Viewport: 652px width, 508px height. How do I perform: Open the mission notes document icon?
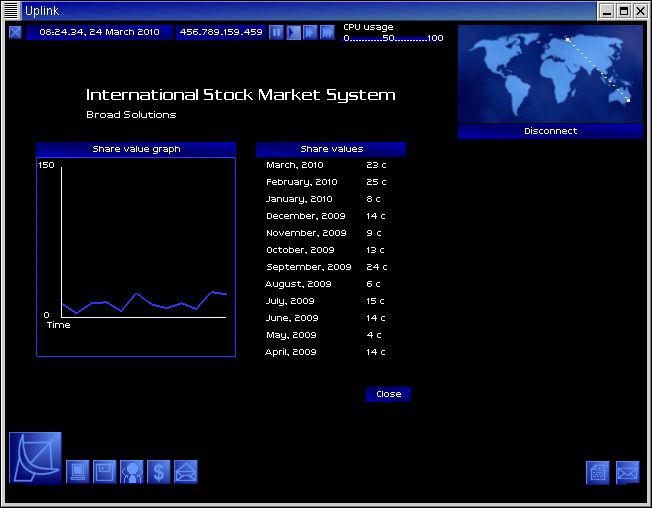pos(598,473)
